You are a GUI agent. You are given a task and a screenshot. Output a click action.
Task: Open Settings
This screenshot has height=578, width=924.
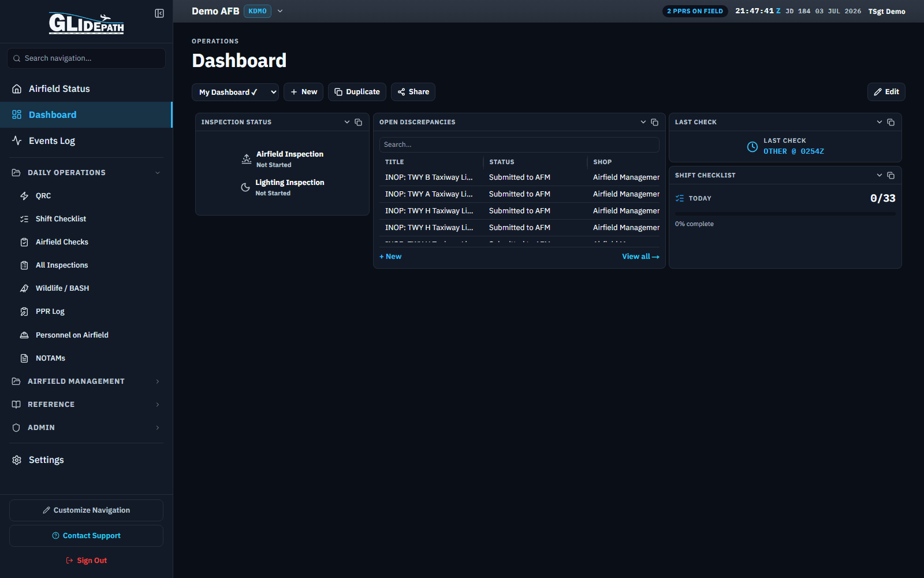click(x=86, y=460)
